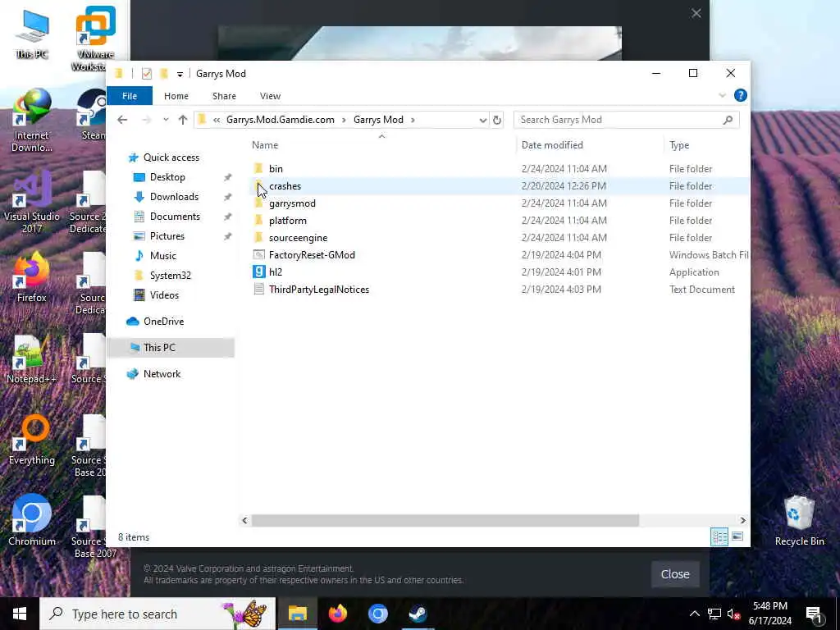
Task: Sort by Type column header
Action: pos(678,145)
